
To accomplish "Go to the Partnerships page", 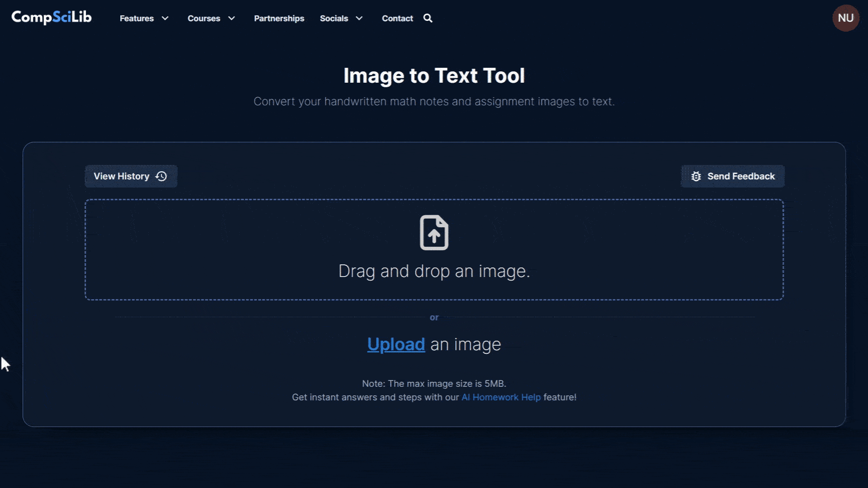I will (x=279, y=19).
